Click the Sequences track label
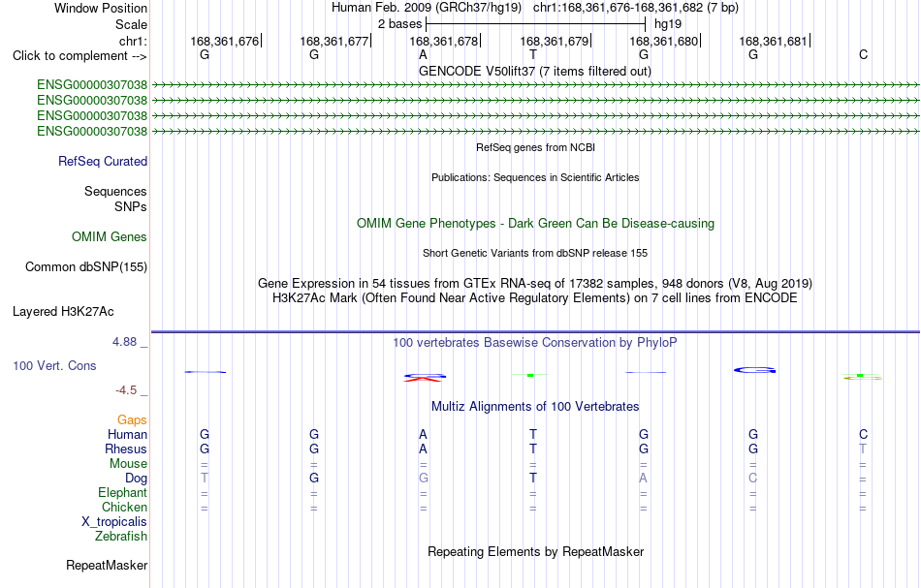921x588 pixels. [115, 191]
